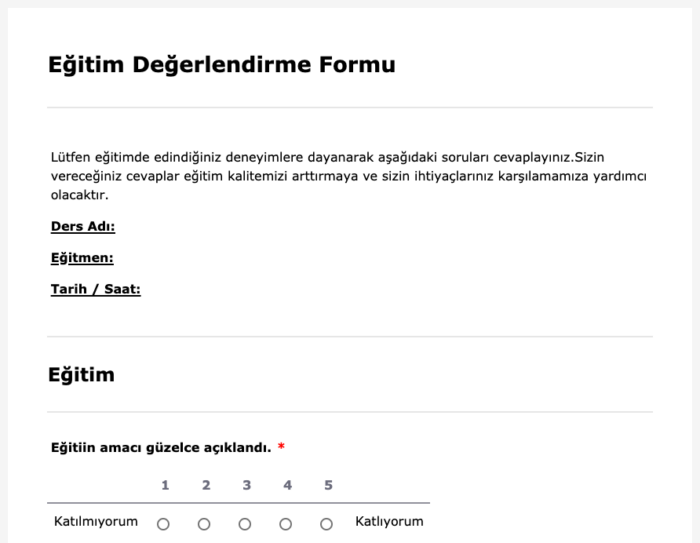Click the "Eğitmen:" underlined label
The width and height of the screenshot is (700, 543).
pos(82,258)
